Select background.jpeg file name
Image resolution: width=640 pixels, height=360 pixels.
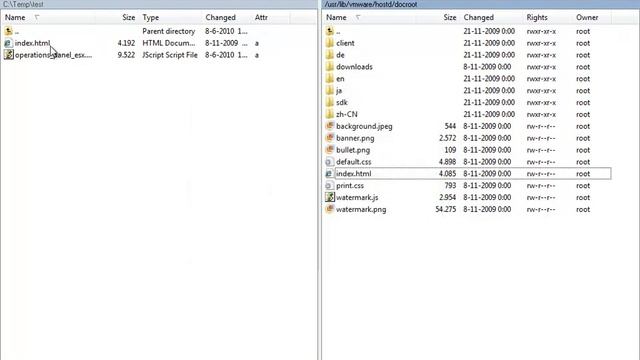coord(364,126)
